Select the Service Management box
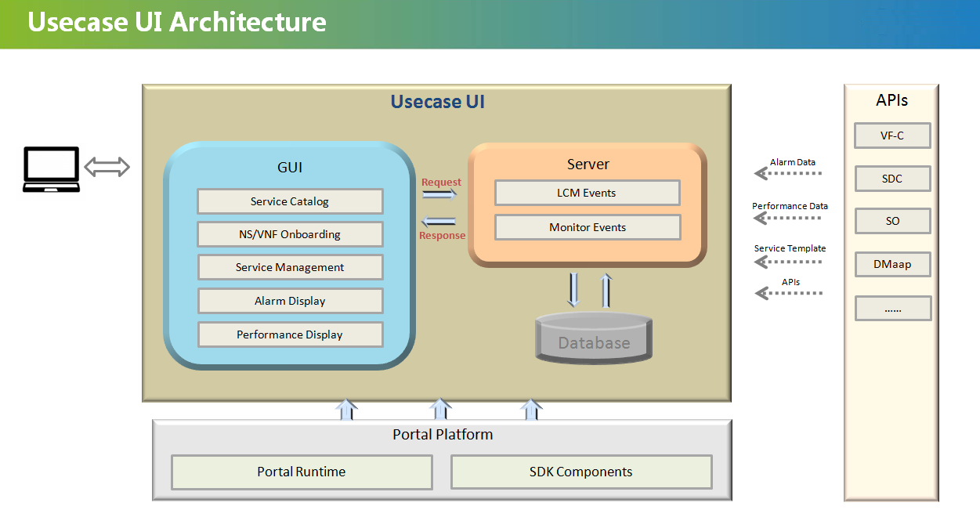 (290, 267)
